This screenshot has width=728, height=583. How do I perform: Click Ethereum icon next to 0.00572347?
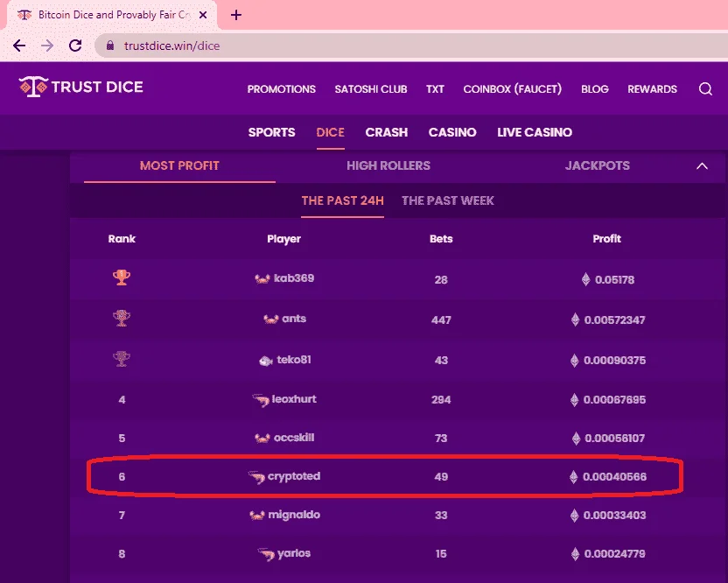(575, 320)
